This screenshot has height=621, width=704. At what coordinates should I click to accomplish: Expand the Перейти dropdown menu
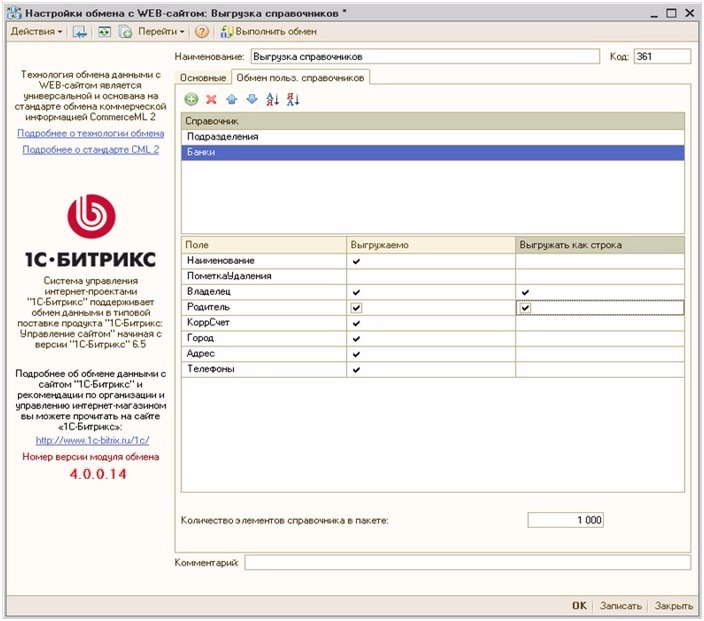[160, 32]
